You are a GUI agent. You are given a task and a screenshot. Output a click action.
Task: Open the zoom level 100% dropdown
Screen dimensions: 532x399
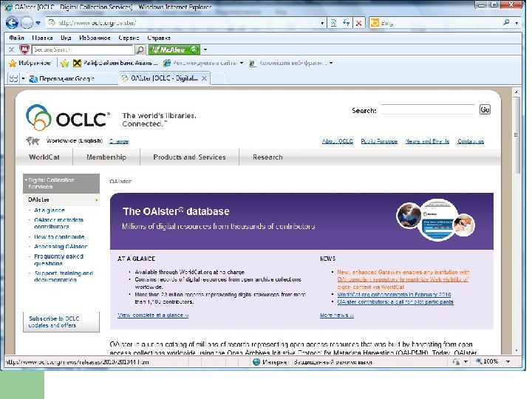pyautogui.click(x=508, y=361)
